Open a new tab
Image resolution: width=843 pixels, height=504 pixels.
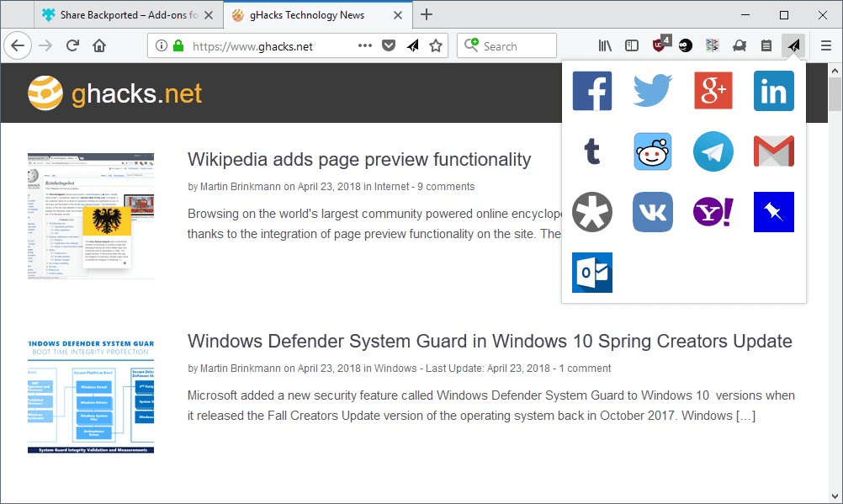tap(427, 14)
